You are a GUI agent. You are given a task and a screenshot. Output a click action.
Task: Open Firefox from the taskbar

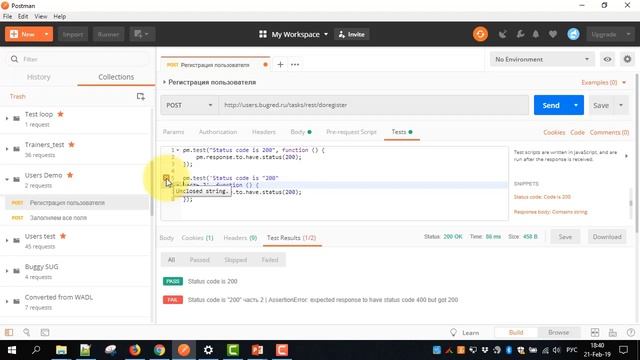pos(135,350)
